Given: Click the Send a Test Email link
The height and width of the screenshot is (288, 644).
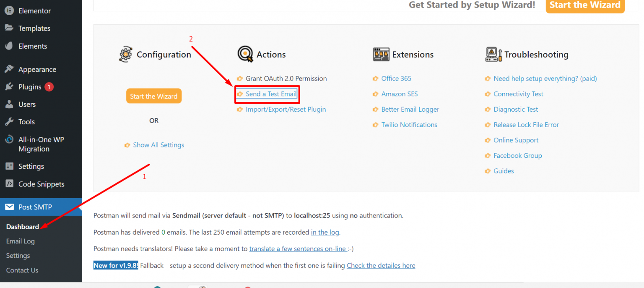Looking at the screenshot, I should (x=270, y=94).
